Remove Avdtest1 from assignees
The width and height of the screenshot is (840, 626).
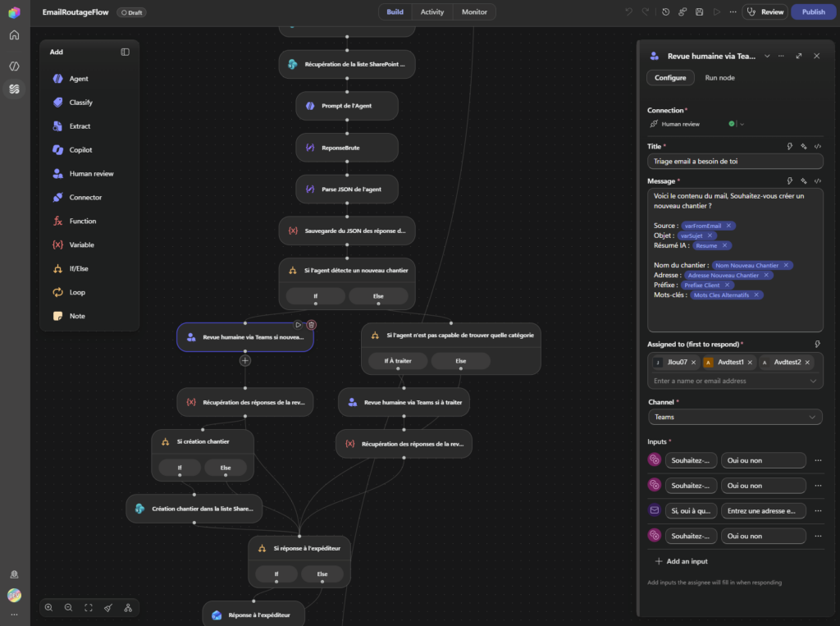(750, 363)
